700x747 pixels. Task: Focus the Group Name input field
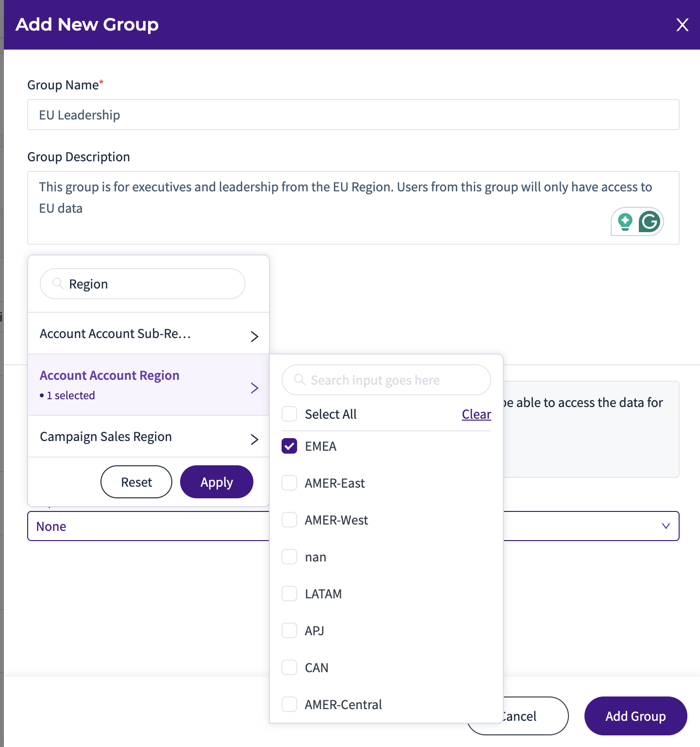(x=353, y=115)
